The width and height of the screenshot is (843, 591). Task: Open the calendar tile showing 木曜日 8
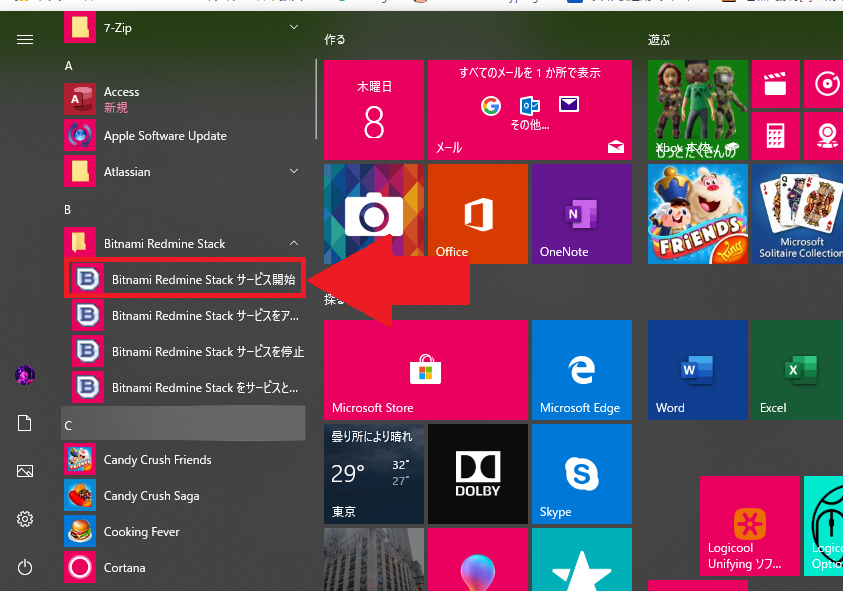point(374,110)
